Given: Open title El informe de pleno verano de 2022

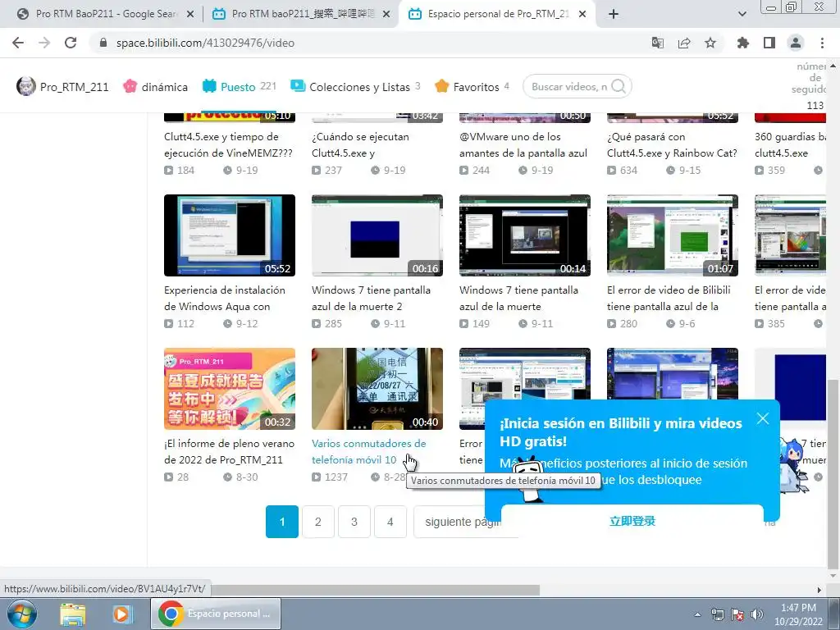Looking at the screenshot, I should 229,451.
